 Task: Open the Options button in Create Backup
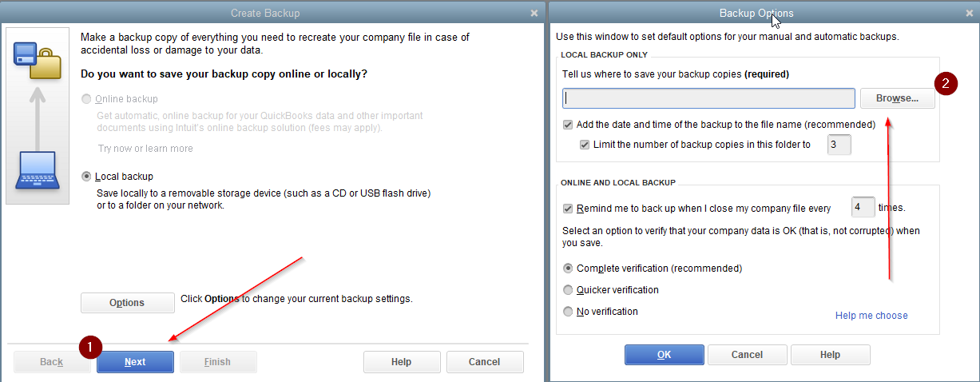coord(128,303)
